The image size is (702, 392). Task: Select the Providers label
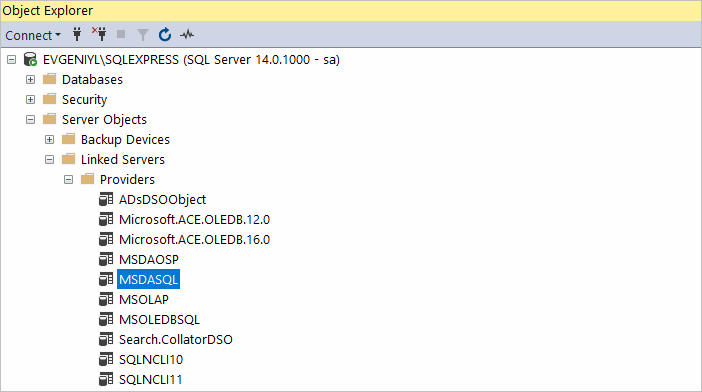pos(127,179)
